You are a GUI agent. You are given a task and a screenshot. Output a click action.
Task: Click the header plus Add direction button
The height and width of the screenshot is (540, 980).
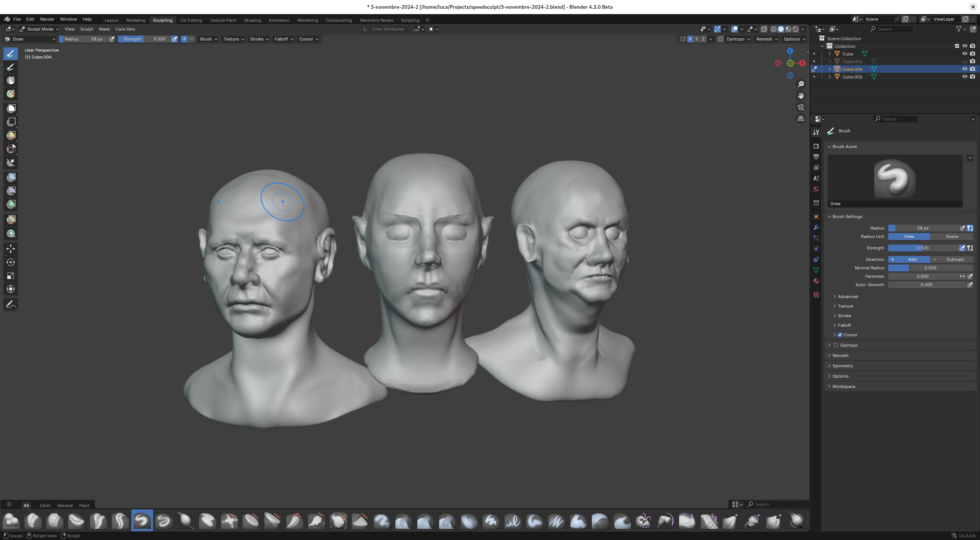tap(184, 39)
